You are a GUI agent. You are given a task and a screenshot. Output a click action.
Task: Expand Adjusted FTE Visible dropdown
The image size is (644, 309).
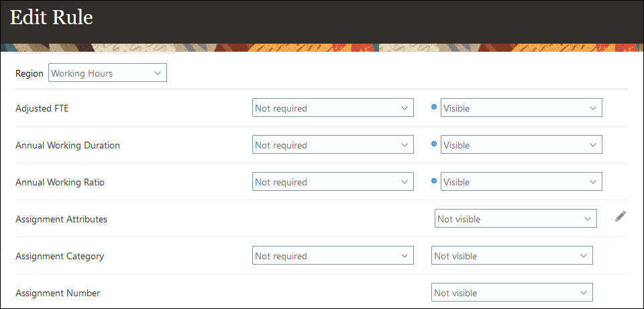click(x=521, y=108)
